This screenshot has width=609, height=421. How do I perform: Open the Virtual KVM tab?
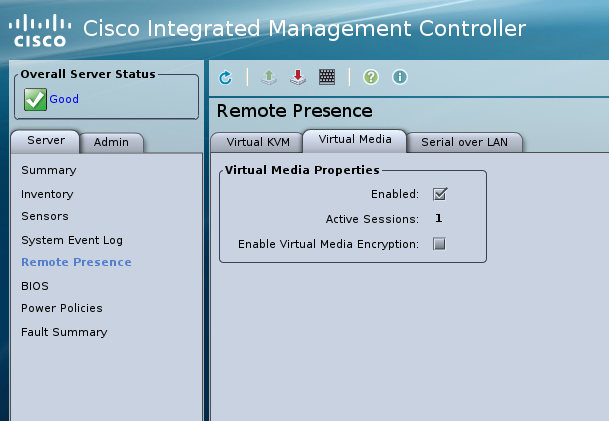tap(258, 143)
